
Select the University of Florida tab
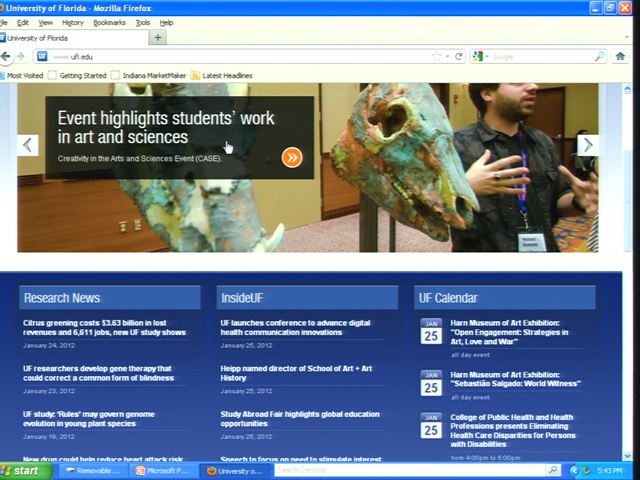(73, 38)
